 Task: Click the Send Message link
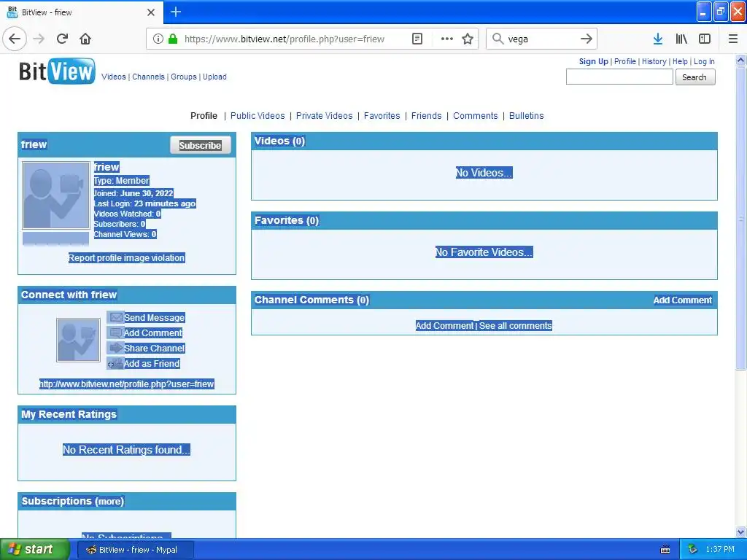(155, 318)
